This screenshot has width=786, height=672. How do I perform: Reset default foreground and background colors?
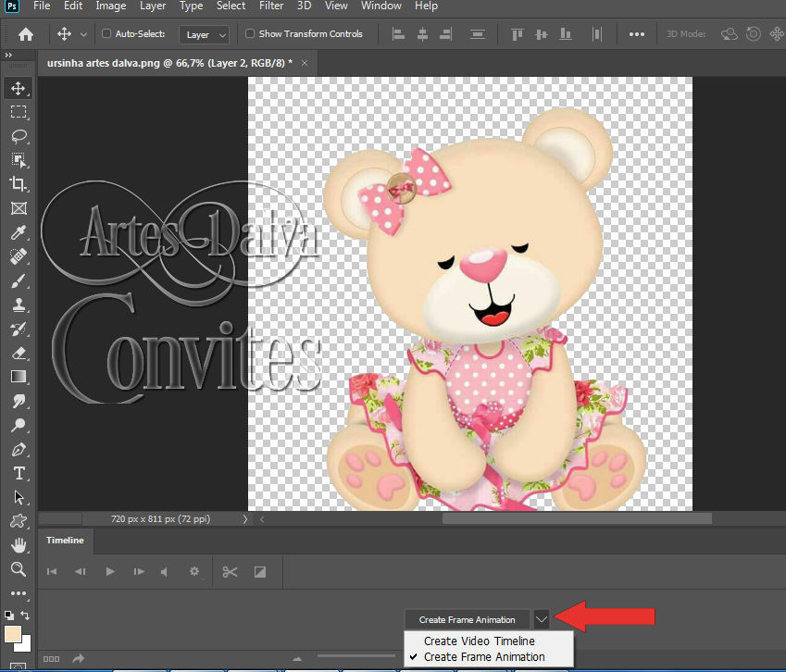[x=9, y=615]
